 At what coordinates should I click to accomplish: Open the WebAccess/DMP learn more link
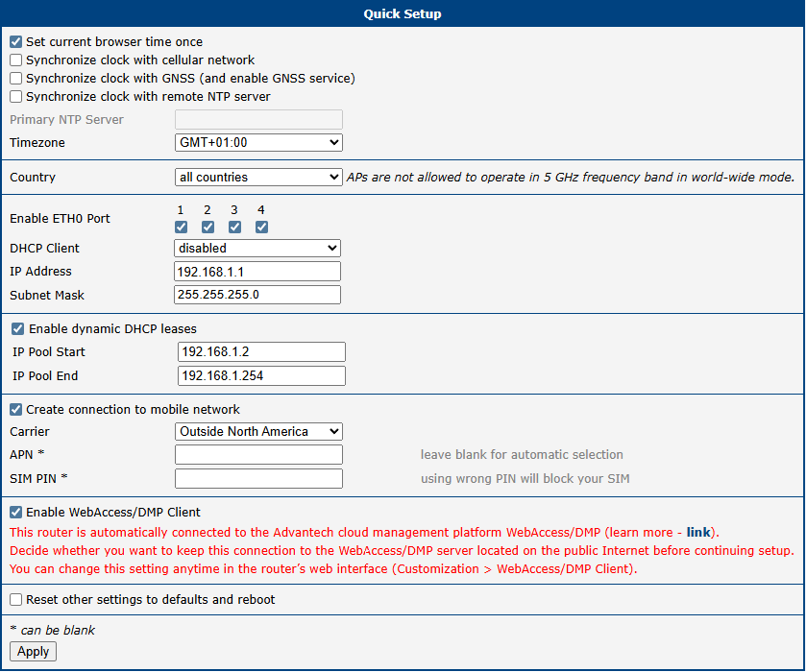[698, 532]
